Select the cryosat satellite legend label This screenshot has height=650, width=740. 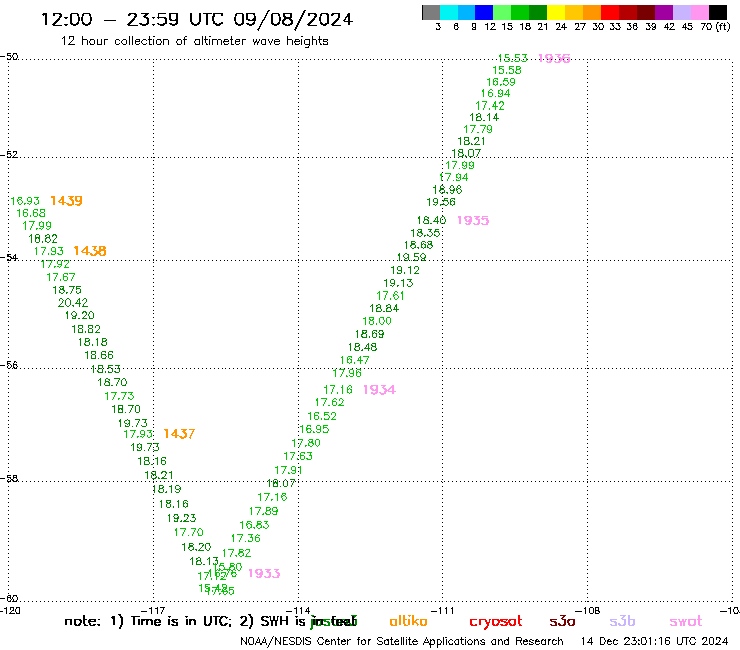496,622
